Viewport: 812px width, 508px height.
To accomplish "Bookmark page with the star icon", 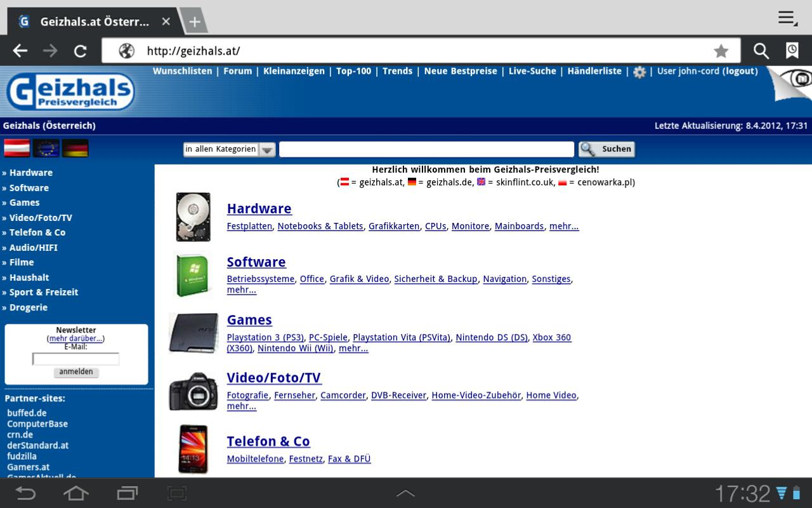I will (x=721, y=51).
